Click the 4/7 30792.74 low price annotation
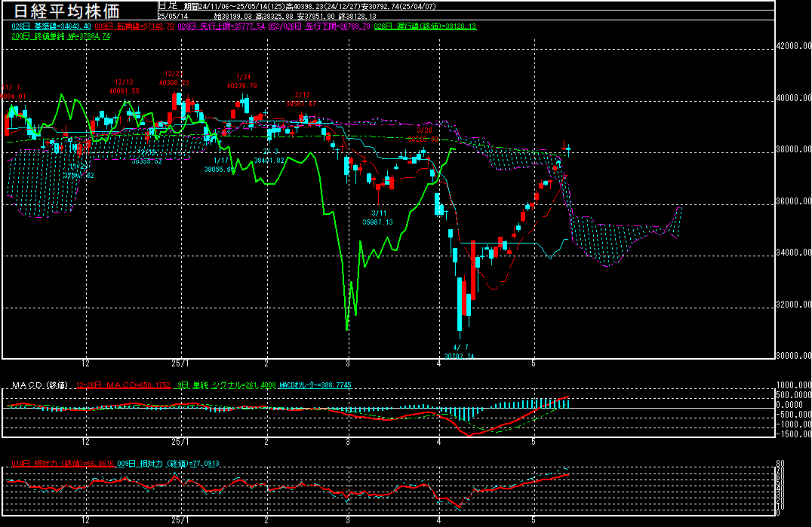 460,351
